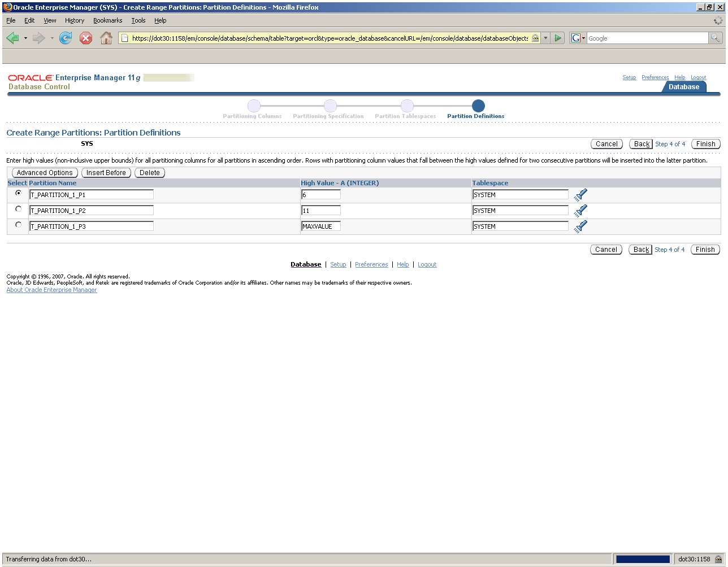Click the green Go arrow beside the address bar
The height and width of the screenshot is (567, 728).
click(558, 38)
